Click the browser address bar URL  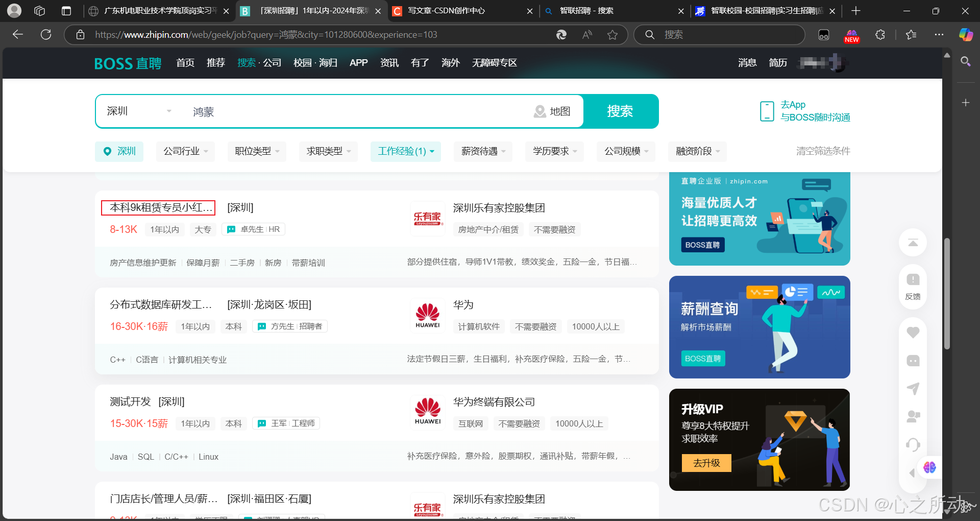point(266,35)
